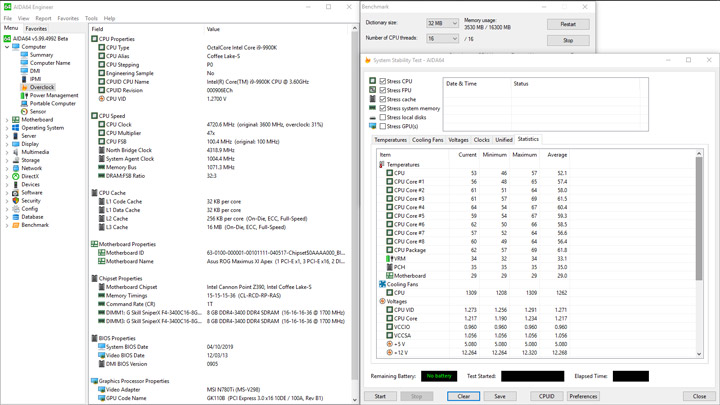Viewport: 720px width, 405px height.
Task: Open the Number of CPU threads dropdown
Action: 442,39
